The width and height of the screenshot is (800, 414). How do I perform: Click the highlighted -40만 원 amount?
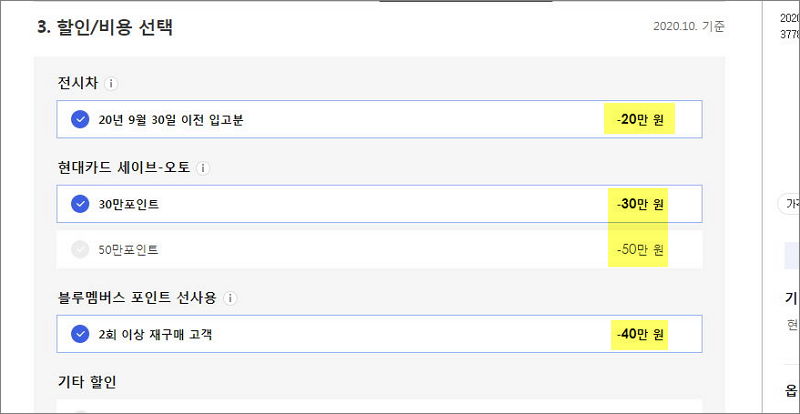[x=640, y=335]
